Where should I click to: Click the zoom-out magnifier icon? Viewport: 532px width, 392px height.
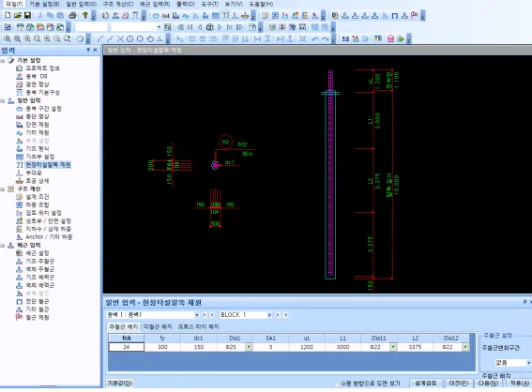point(57,38)
